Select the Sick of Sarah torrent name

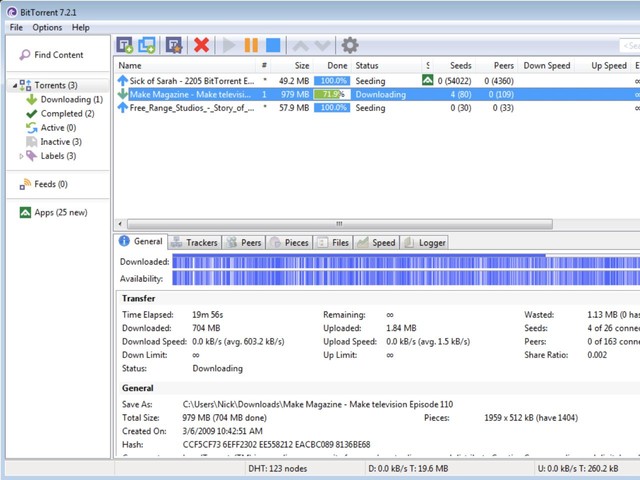coord(192,81)
